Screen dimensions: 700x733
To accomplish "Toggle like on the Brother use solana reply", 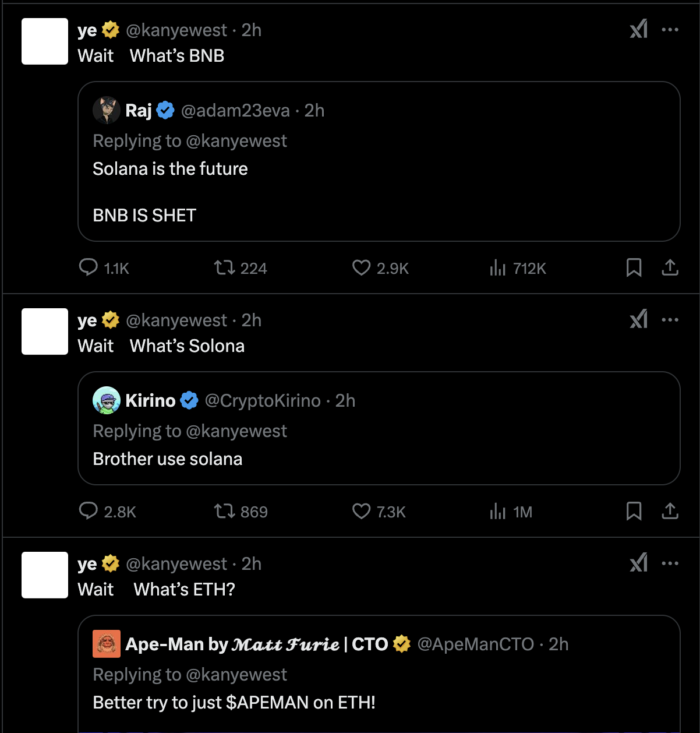I will tap(361, 512).
